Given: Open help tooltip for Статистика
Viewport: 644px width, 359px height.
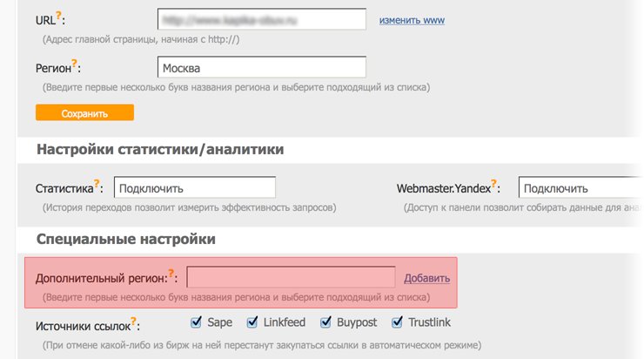Looking at the screenshot, I should coord(97,184).
